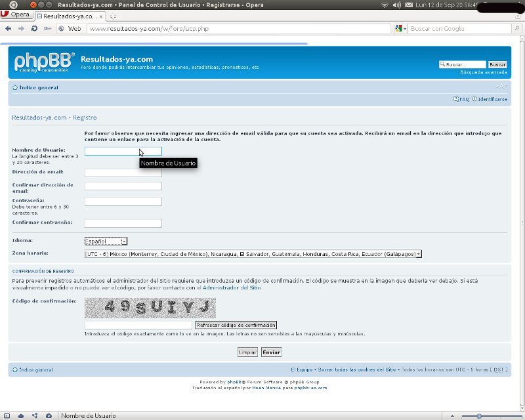Reload the page with the refresh icon
525x420 pixels.
[33, 28]
